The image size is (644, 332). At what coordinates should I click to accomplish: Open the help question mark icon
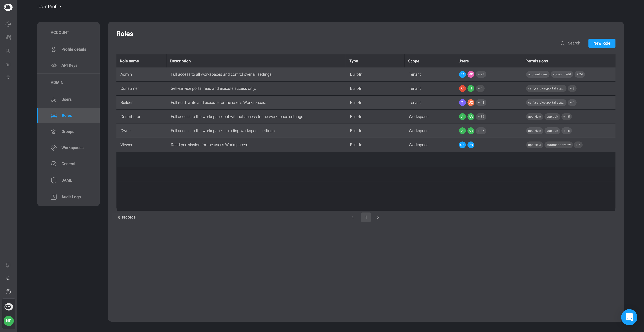pyautogui.click(x=8, y=292)
